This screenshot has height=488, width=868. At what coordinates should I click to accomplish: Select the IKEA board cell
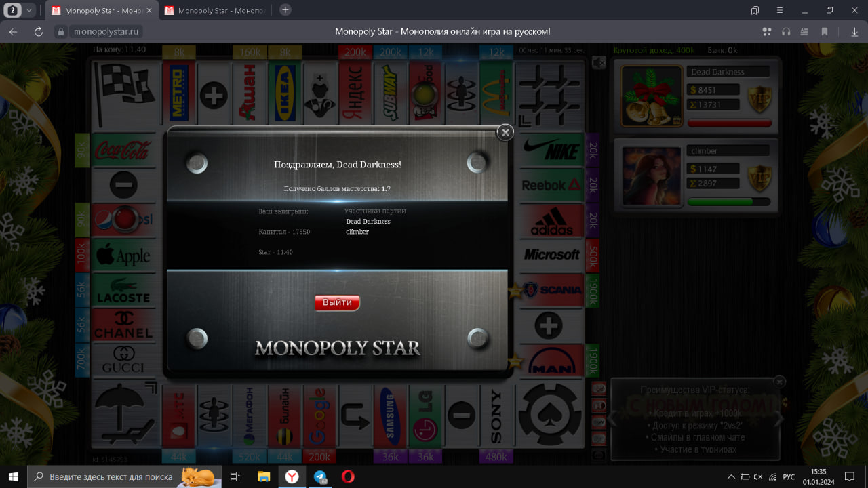[x=284, y=94]
